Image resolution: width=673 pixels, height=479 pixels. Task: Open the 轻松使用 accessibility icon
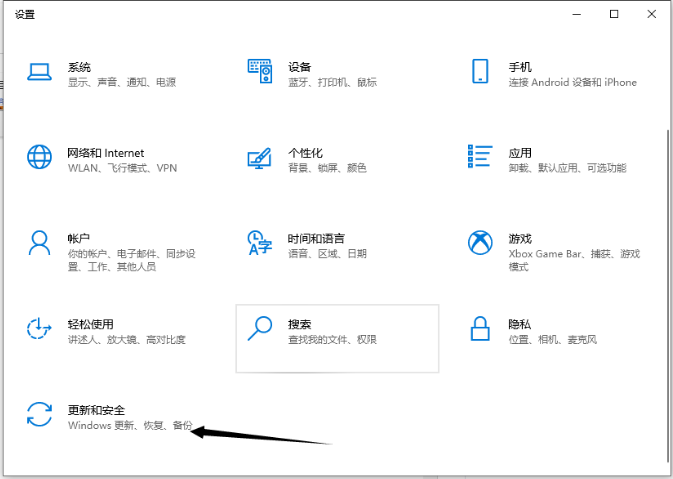[39, 329]
